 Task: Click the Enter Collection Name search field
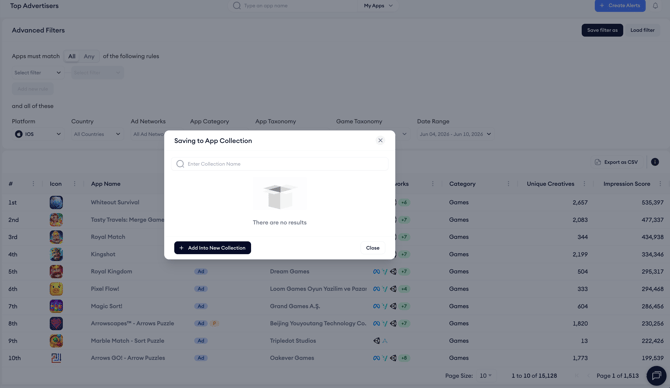tap(279, 164)
